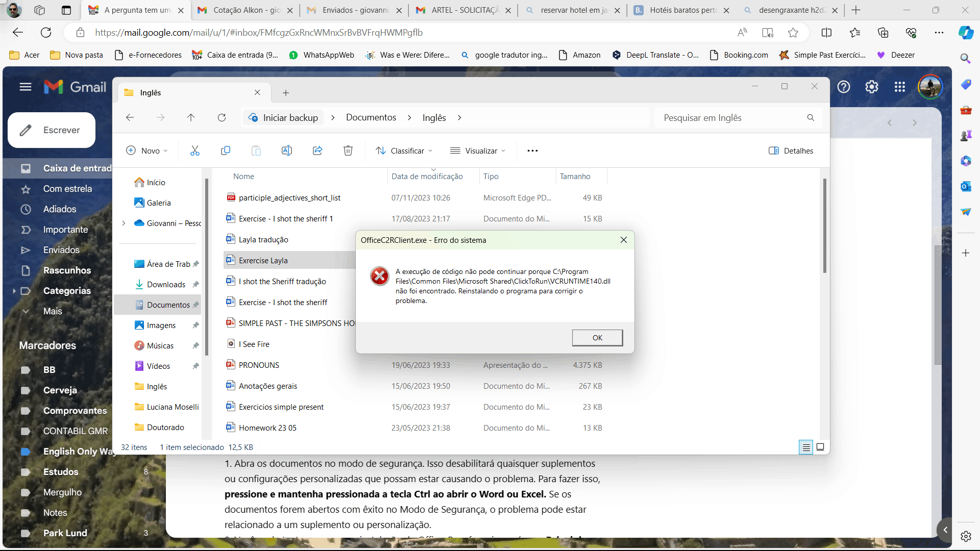Click the Explorer refresh icon
This screenshot has width=980, height=551.
tap(222, 118)
